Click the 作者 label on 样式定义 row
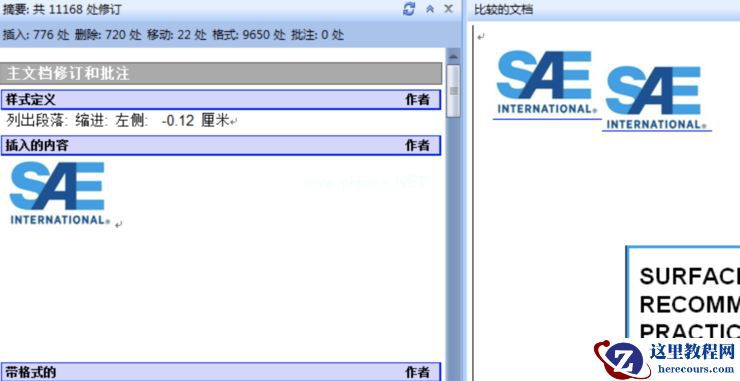The image size is (740, 381). click(418, 100)
